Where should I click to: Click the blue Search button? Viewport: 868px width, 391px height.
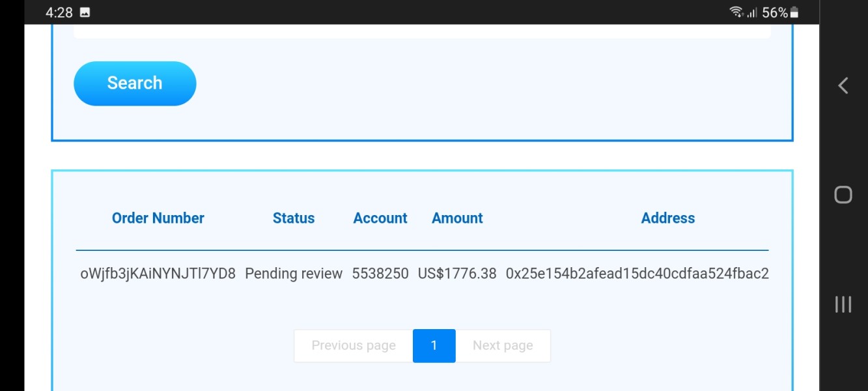coord(135,83)
